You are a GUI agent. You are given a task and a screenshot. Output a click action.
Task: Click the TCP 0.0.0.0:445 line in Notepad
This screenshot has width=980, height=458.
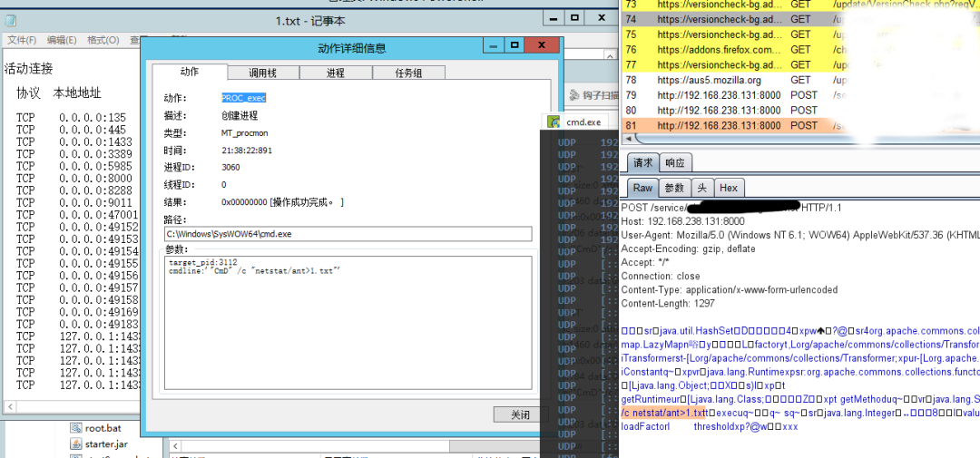72,130
